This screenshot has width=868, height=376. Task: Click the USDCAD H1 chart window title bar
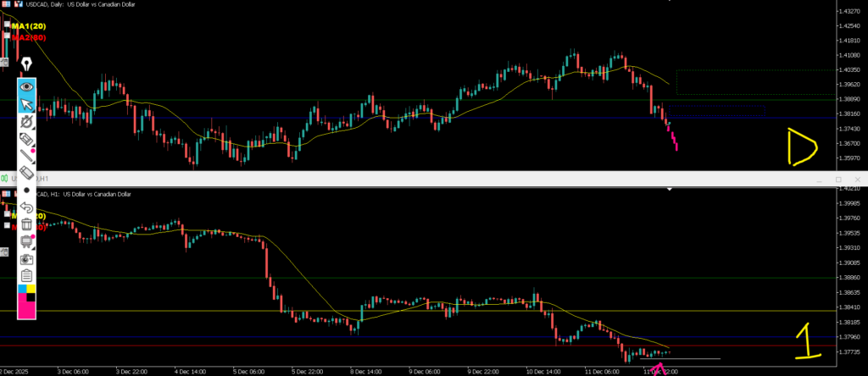coord(424,178)
